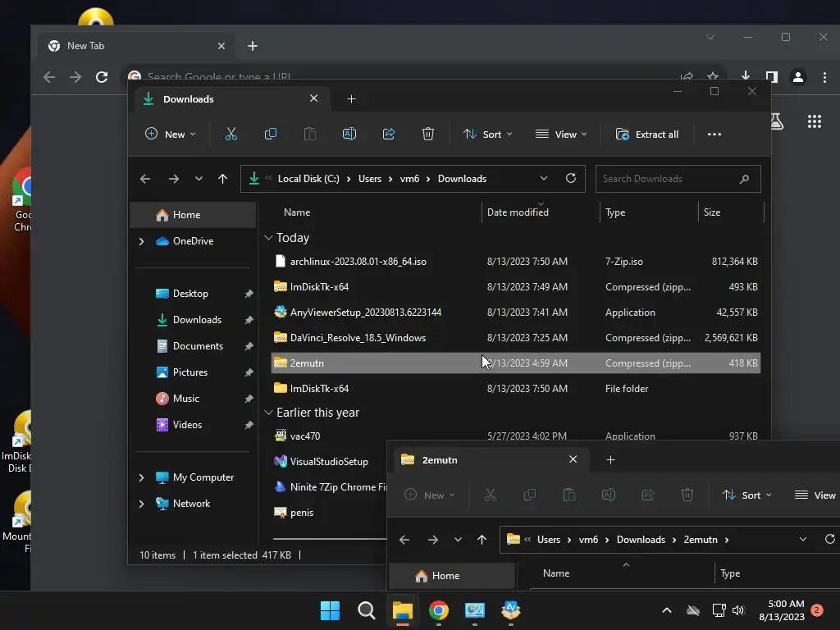The width and height of the screenshot is (840, 630).
Task: Select Home in Downloads navigation pane
Action: (193, 215)
